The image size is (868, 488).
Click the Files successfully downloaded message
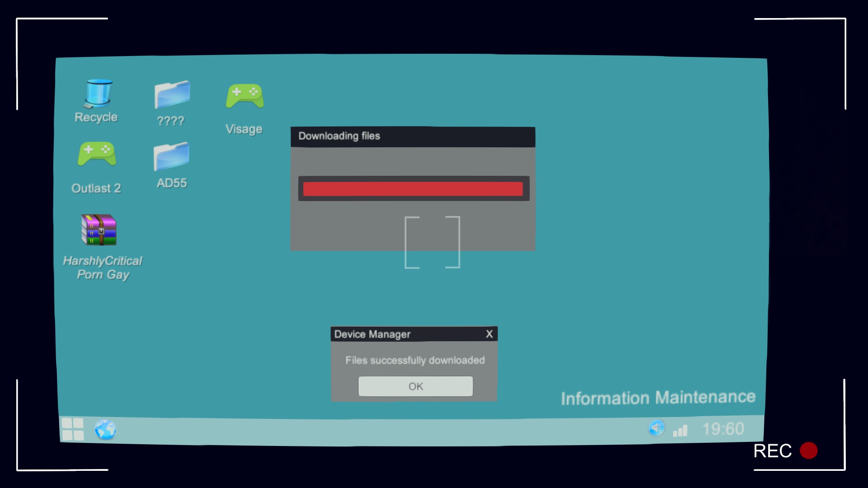tap(415, 360)
